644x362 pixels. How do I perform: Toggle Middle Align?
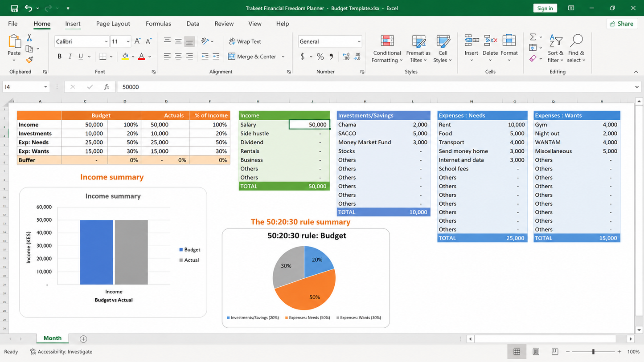(178, 41)
